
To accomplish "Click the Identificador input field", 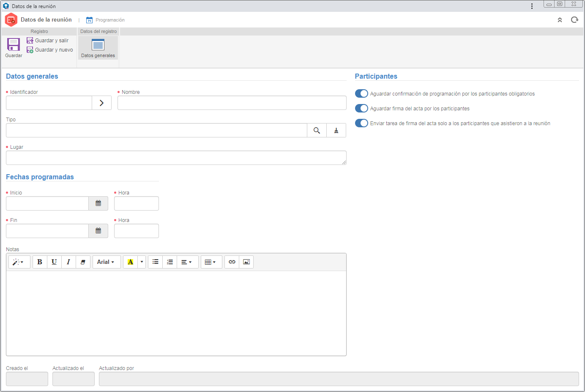I will (49, 103).
